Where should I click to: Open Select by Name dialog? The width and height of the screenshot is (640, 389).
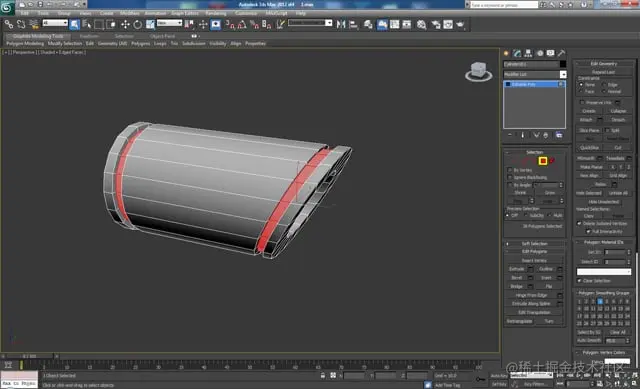click(x=87, y=24)
